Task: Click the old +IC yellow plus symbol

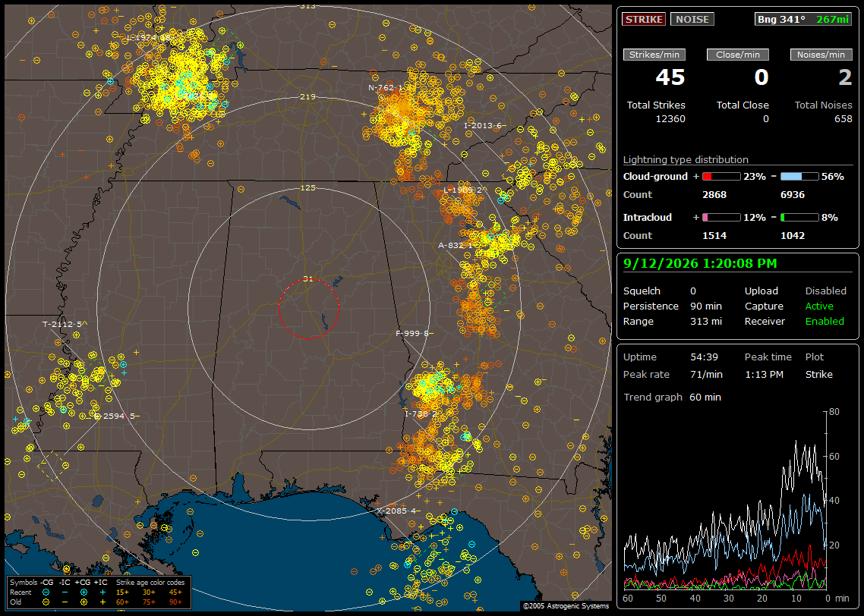Action: coord(102,602)
